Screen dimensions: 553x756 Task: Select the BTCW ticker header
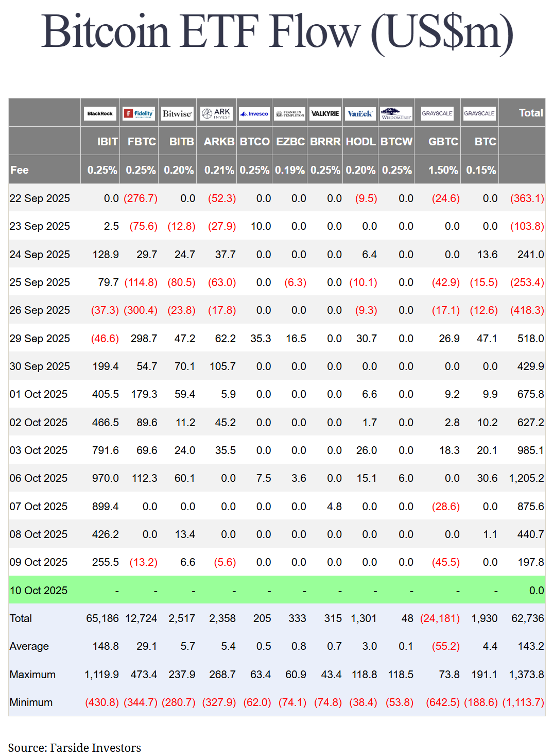point(396,142)
